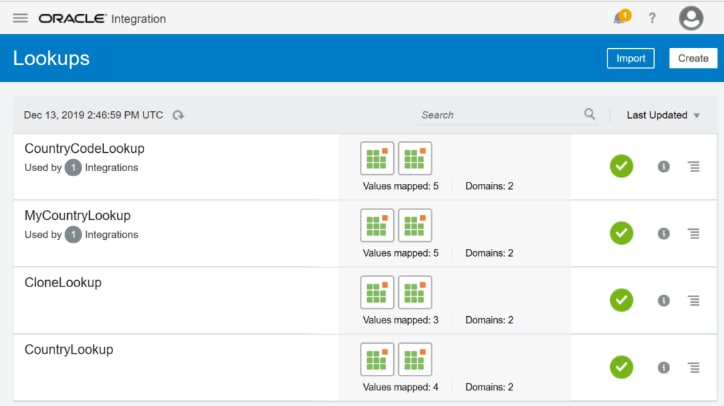Show info details for CountryCodeLookup
Image resolution: width=724 pixels, height=406 pixels.
[663, 166]
